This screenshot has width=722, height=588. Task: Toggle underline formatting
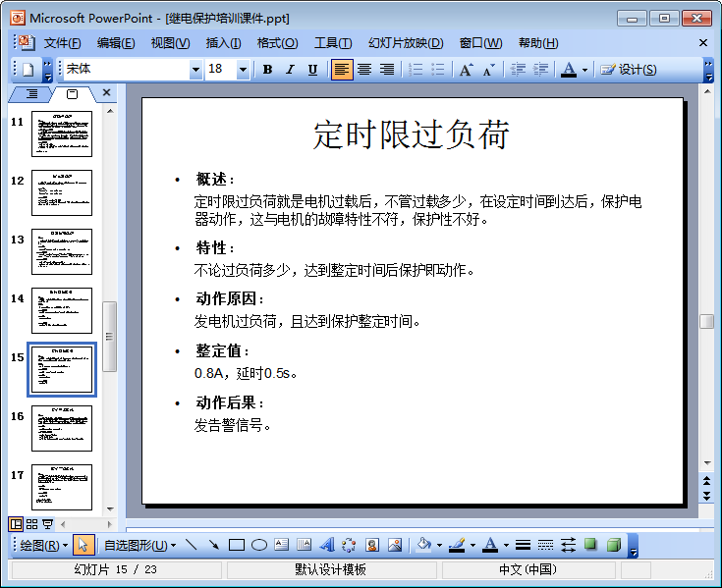312,70
